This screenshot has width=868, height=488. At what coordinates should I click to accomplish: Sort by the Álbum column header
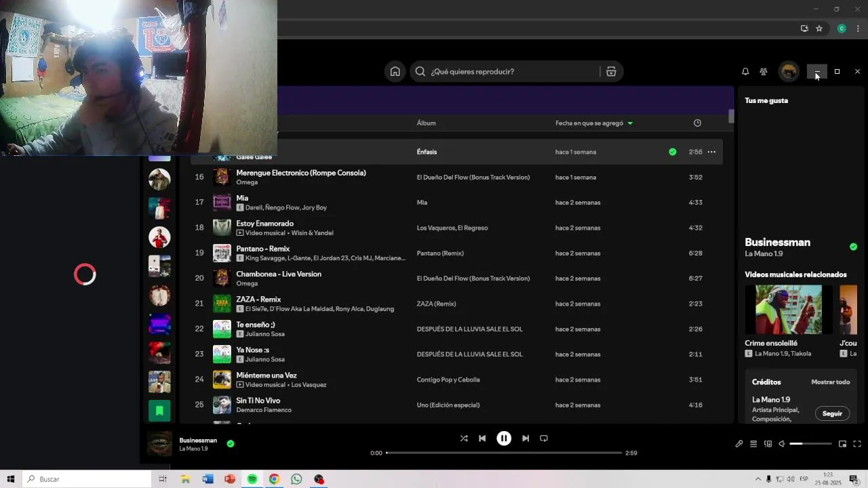tap(426, 123)
